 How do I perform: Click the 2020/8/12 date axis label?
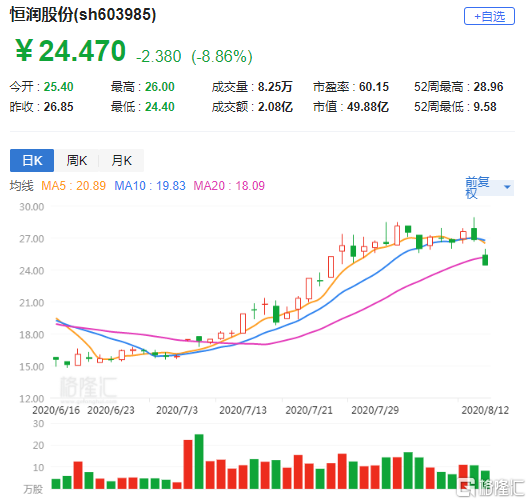coord(485,410)
